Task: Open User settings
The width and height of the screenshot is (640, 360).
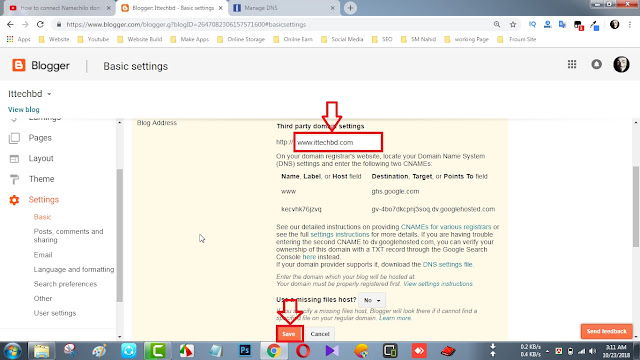Action: pyautogui.click(x=55, y=313)
